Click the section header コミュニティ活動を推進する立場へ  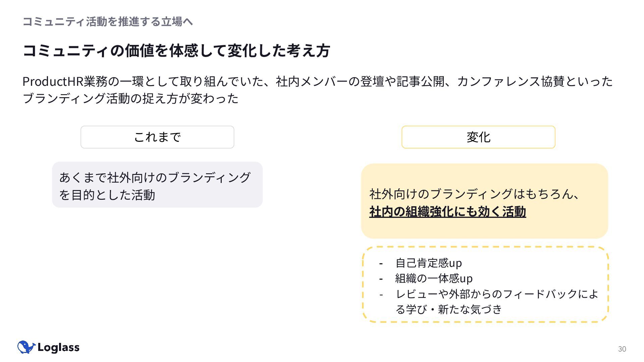[x=107, y=22]
